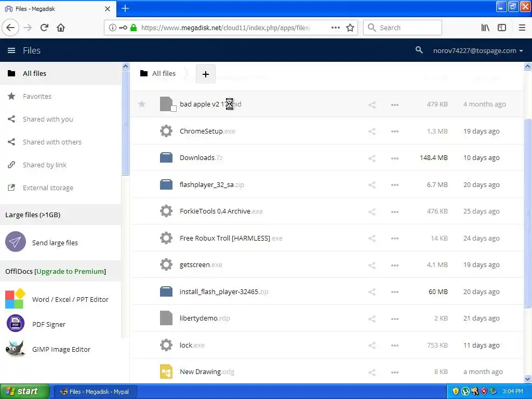Share install_flash_player-32465.zip
The image size is (532, 399).
[372, 292]
